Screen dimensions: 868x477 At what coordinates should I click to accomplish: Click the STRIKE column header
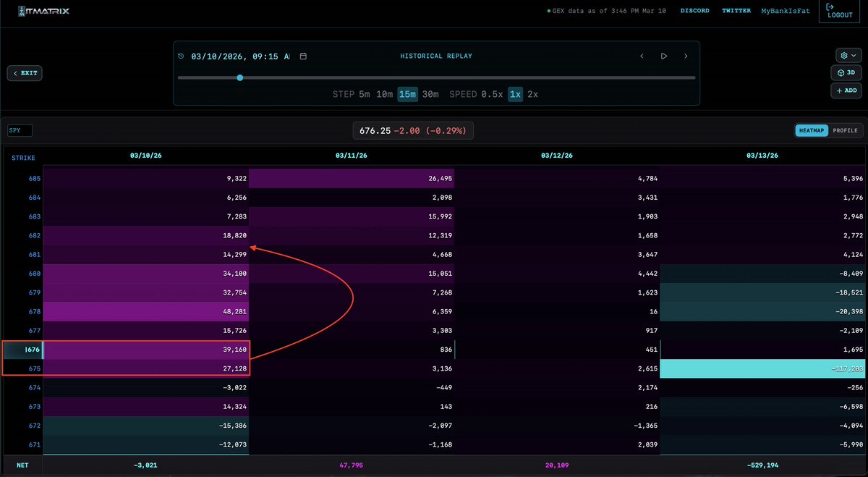point(23,158)
